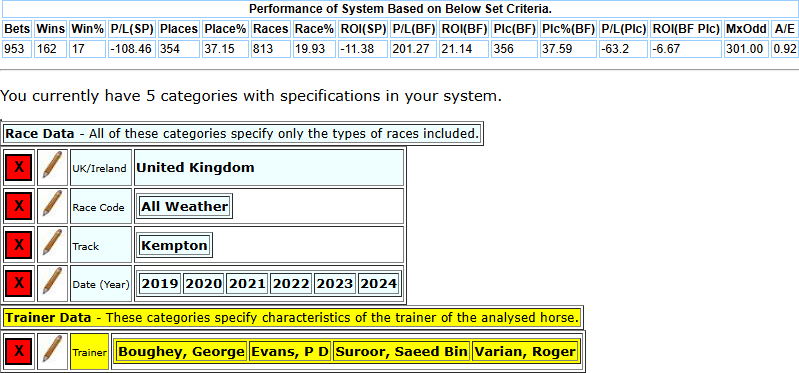Image resolution: width=799 pixels, height=373 pixels.
Task: Select the 2022 year box
Action: click(291, 284)
